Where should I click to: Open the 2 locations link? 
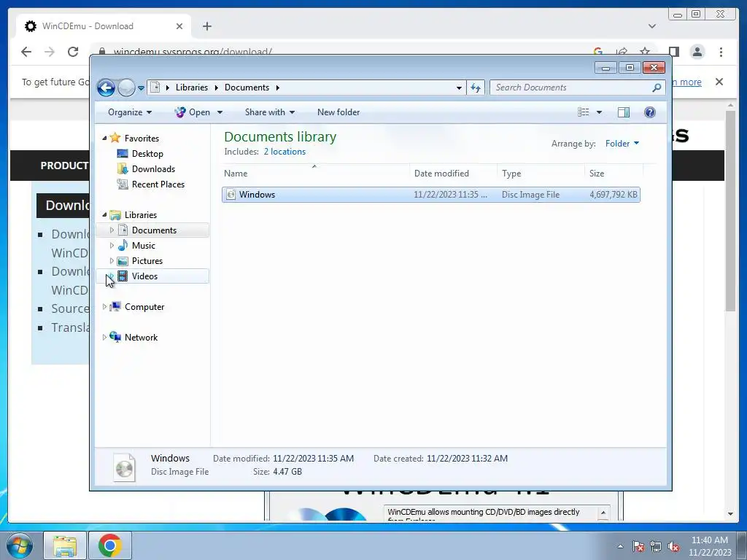pos(285,152)
